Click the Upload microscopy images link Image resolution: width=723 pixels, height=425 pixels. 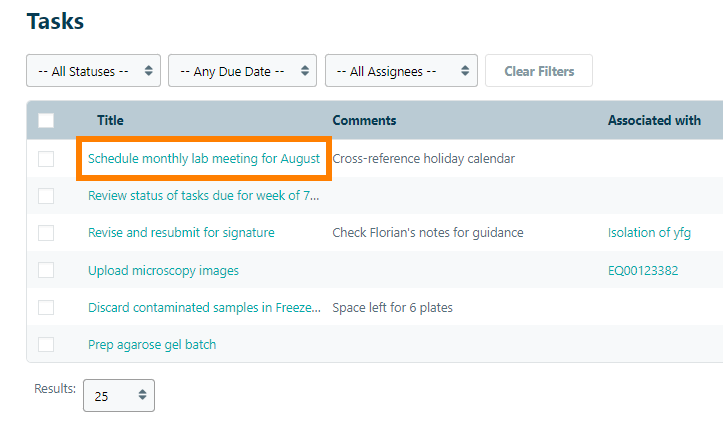pos(163,271)
